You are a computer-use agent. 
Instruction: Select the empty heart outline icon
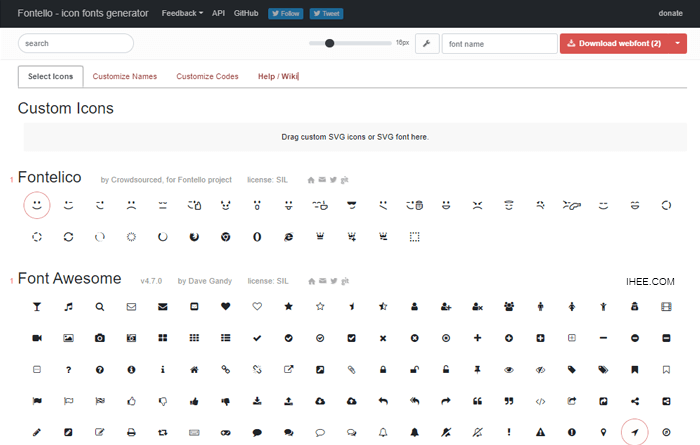coord(257,307)
